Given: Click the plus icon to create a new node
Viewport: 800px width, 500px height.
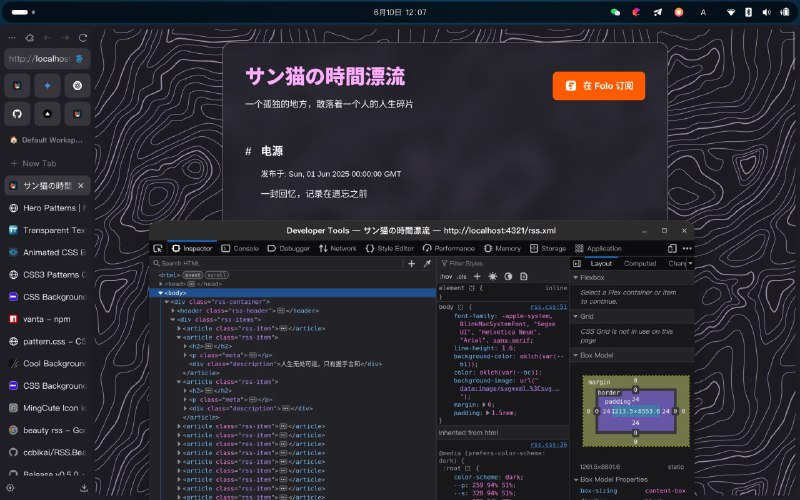Looking at the screenshot, I should pos(411,263).
